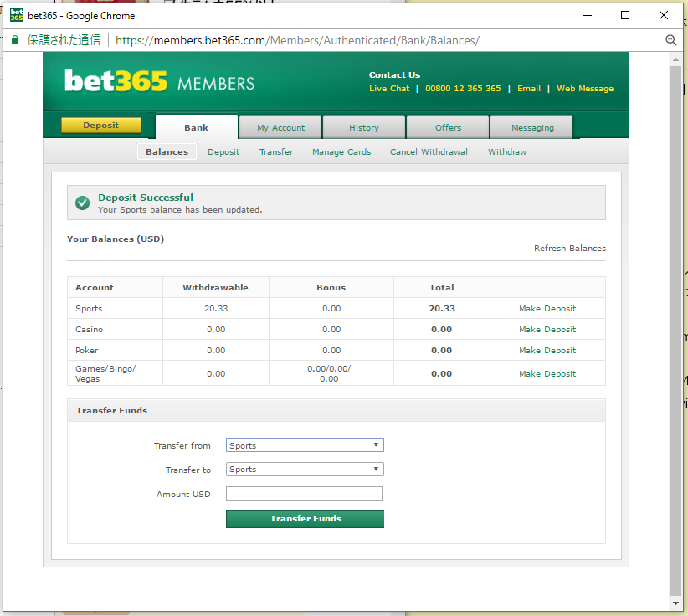Image resolution: width=688 pixels, height=616 pixels.
Task: Open the Offers tab
Action: [448, 128]
